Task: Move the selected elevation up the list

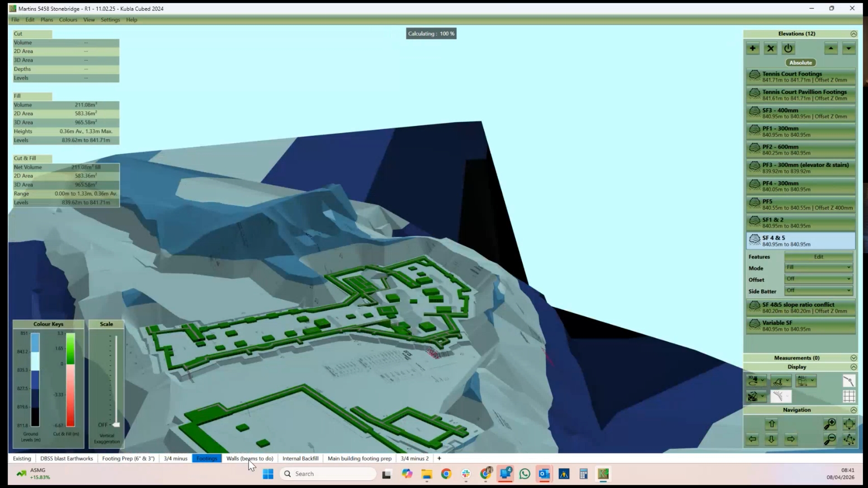Action: pos(831,49)
